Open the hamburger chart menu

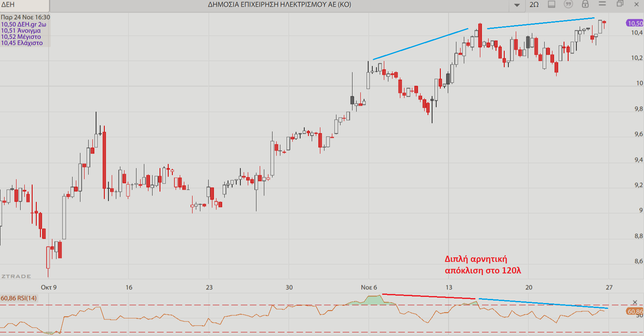tap(602, 4)
